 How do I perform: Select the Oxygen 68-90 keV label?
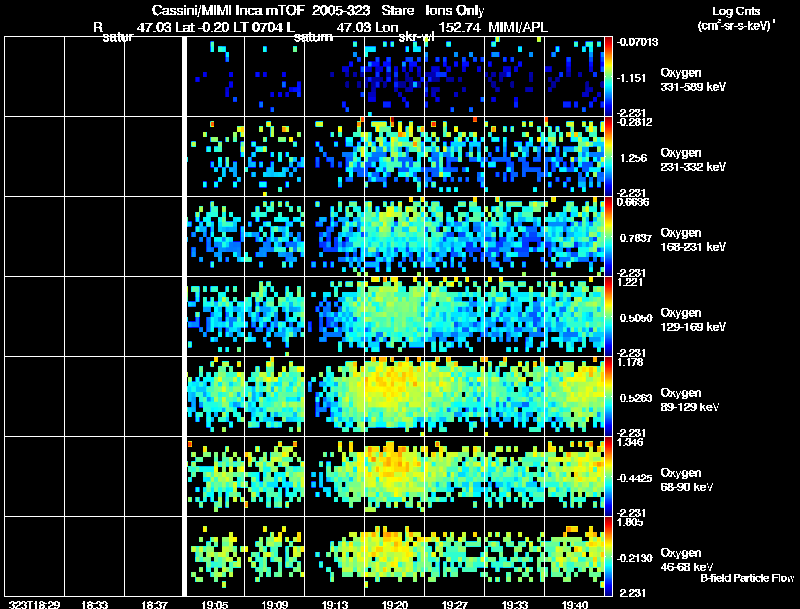point(687,480)
